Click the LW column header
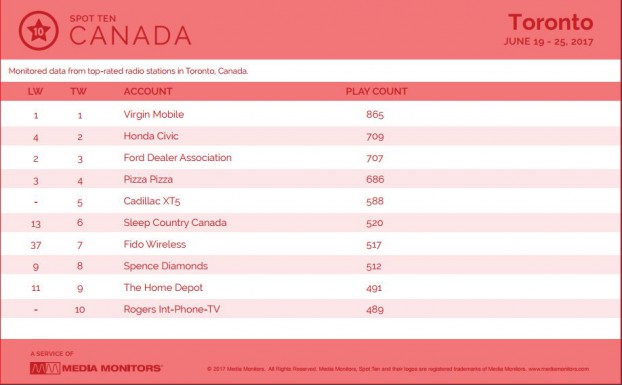The image size is (622, 385). point(35,92)
